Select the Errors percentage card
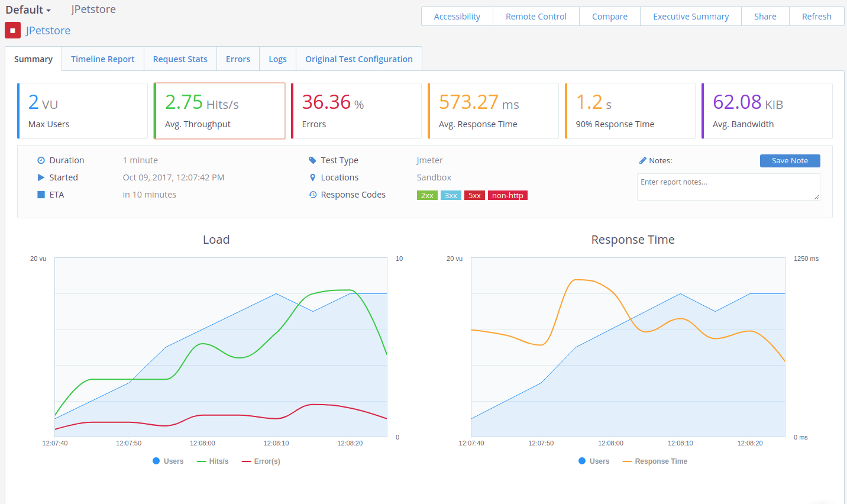Image resolution: width=847 pixels, height=504 pixels. [356, 111]
